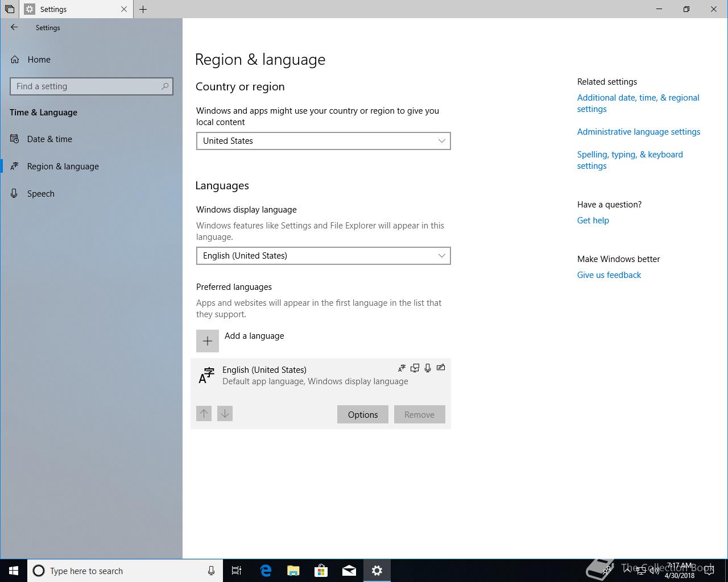Click the Find a setting search field

click(92, 86)
